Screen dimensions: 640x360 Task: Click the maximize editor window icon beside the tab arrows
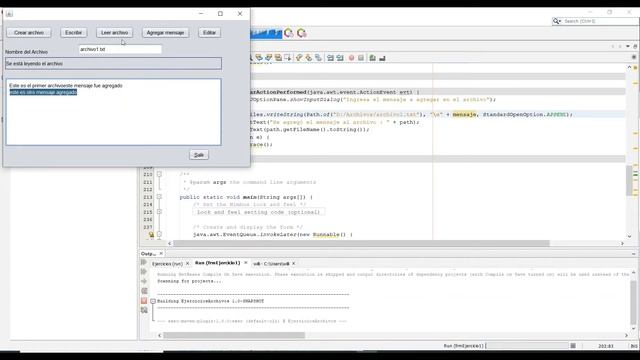[635, 46]
